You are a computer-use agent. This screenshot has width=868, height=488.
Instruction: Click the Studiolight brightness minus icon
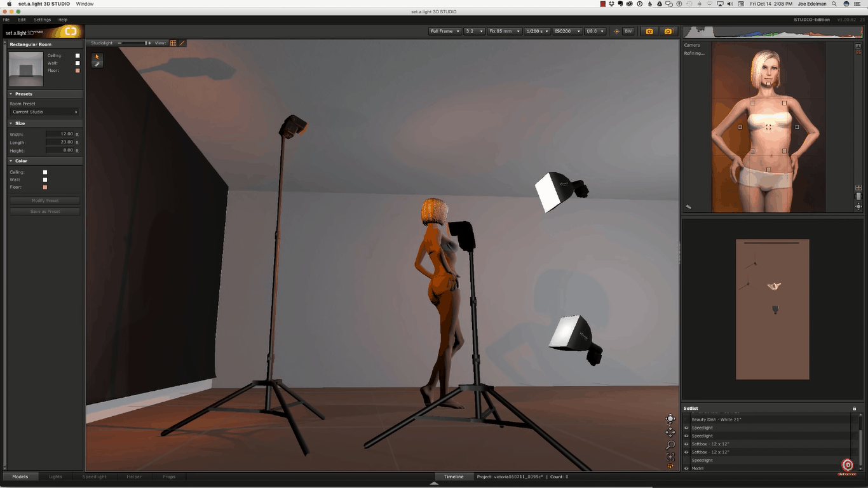[119, 43]
